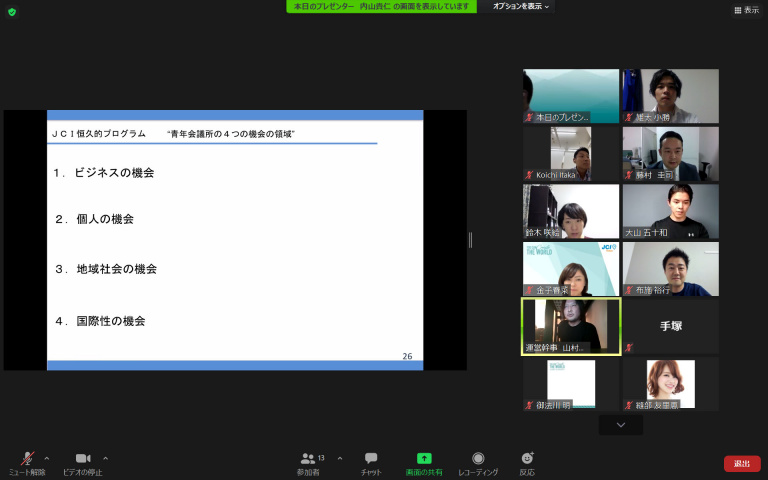Select the 大山 五十和 video tile
Image resolution: width=768 pixels, height=480 pixels.
coord(670,211)
